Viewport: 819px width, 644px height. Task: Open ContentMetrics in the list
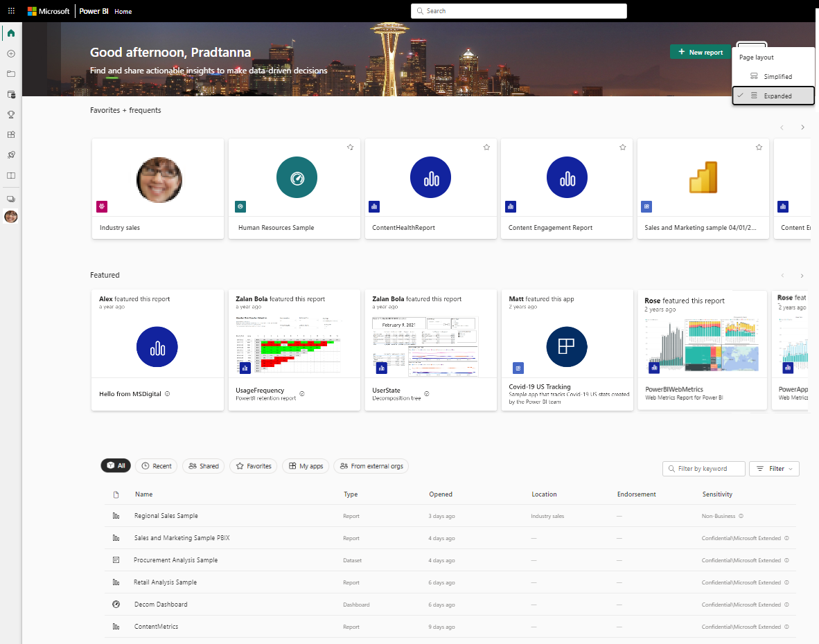[156, 626]
